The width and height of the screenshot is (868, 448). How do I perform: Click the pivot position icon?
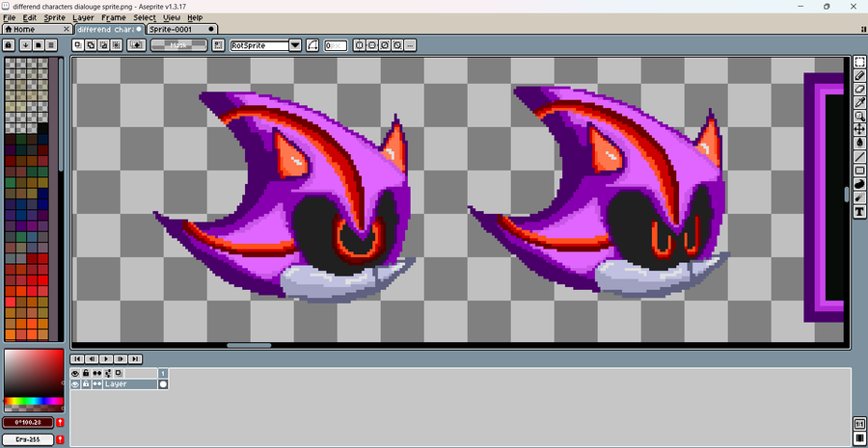click(x=219, y=45)
